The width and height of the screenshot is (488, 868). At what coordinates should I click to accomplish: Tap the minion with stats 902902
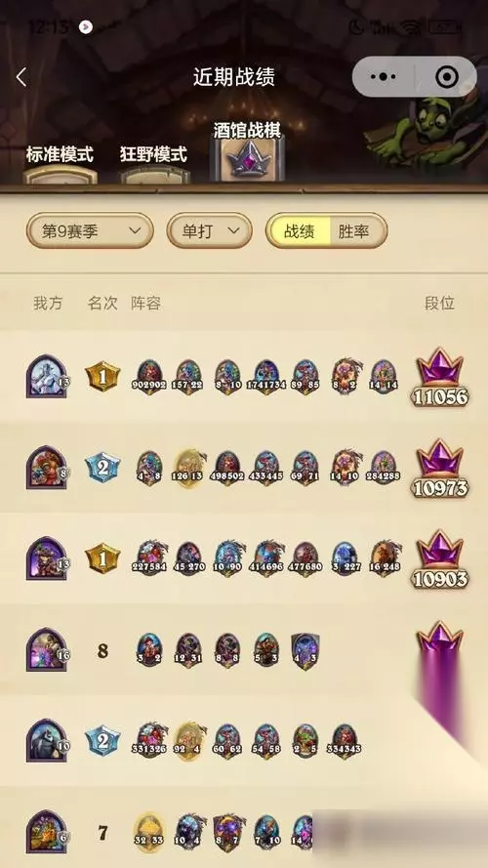[x=149, y=378]
